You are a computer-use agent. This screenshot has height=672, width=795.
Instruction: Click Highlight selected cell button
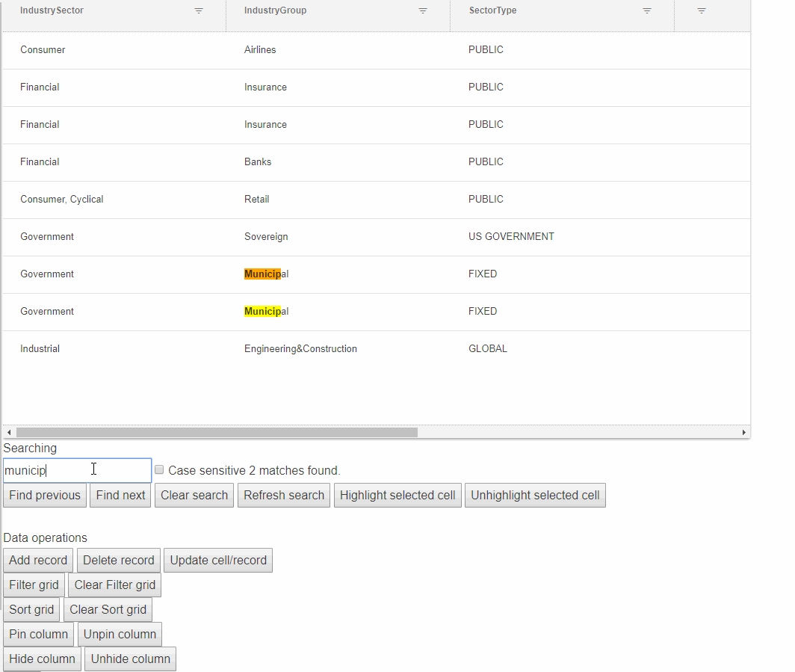[397, 495]
